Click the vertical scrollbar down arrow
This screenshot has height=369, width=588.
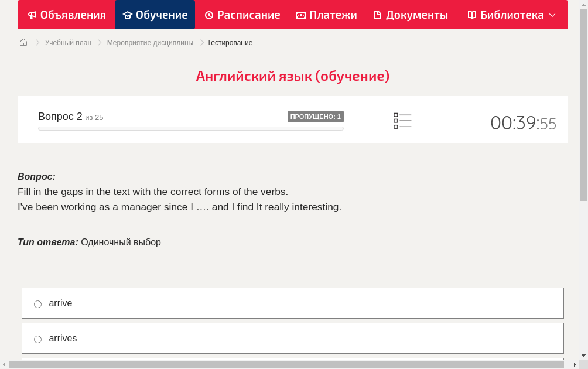[583, 356]
